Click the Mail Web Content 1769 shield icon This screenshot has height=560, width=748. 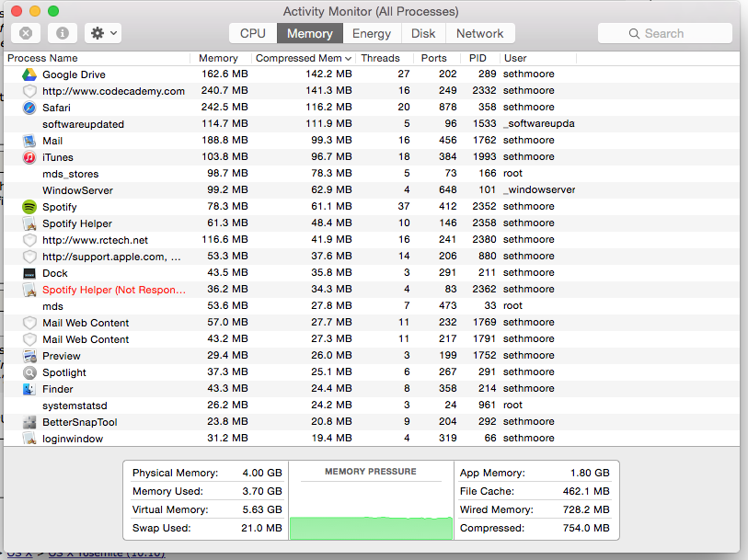pyautogui.click(x=29, y=323)
